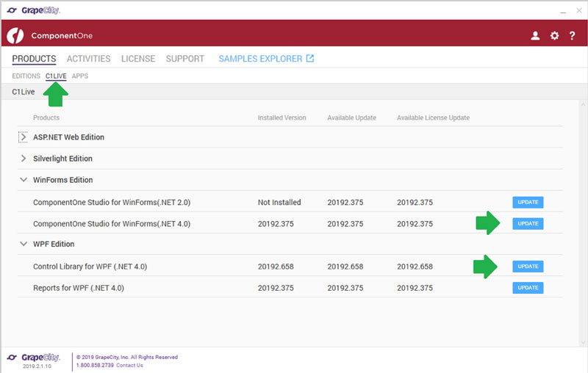Click ComponentOne Studio for WinForms(.NET 4.0) text

(112, 223)
